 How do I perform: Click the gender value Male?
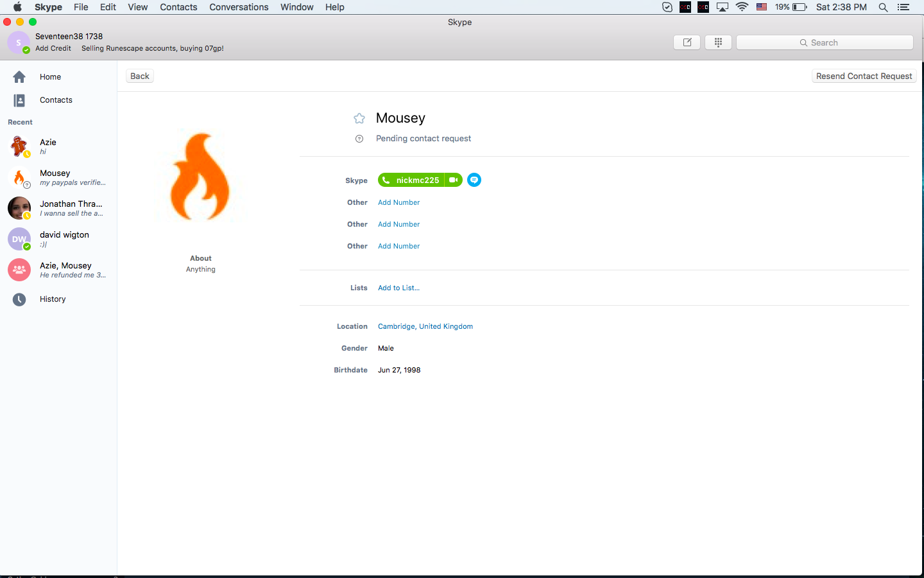click(x=386, y=348)
